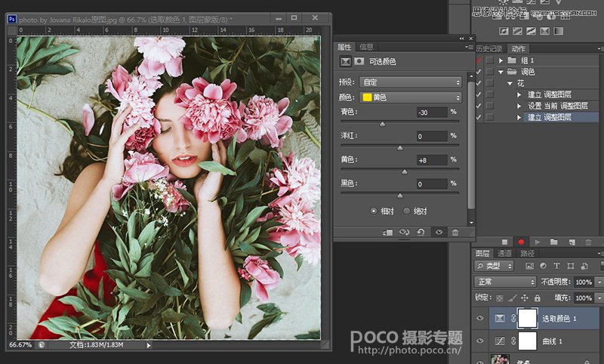
Task: Click the 洋红 magenta value field
Action: 432,136
